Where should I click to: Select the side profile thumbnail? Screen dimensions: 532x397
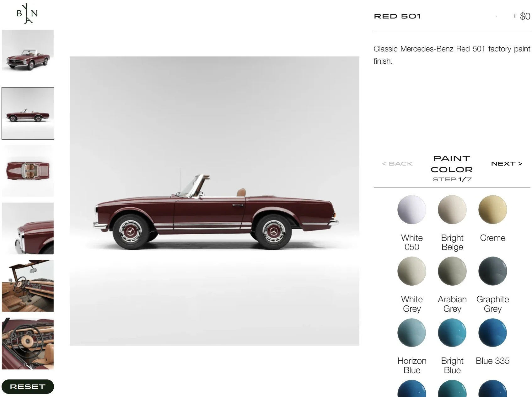28,113
